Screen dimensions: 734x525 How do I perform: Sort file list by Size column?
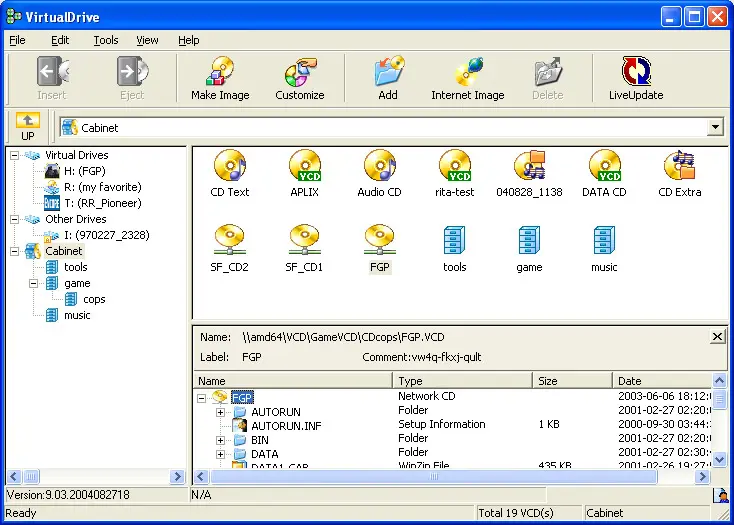pyautogui.click(x=571, y=381)
